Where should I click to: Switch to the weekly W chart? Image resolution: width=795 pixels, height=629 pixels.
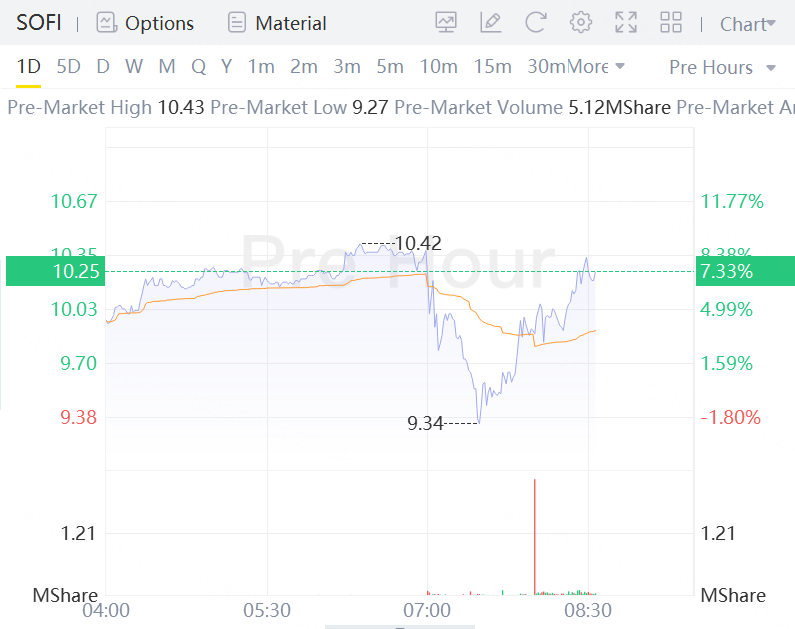(134, 67)
